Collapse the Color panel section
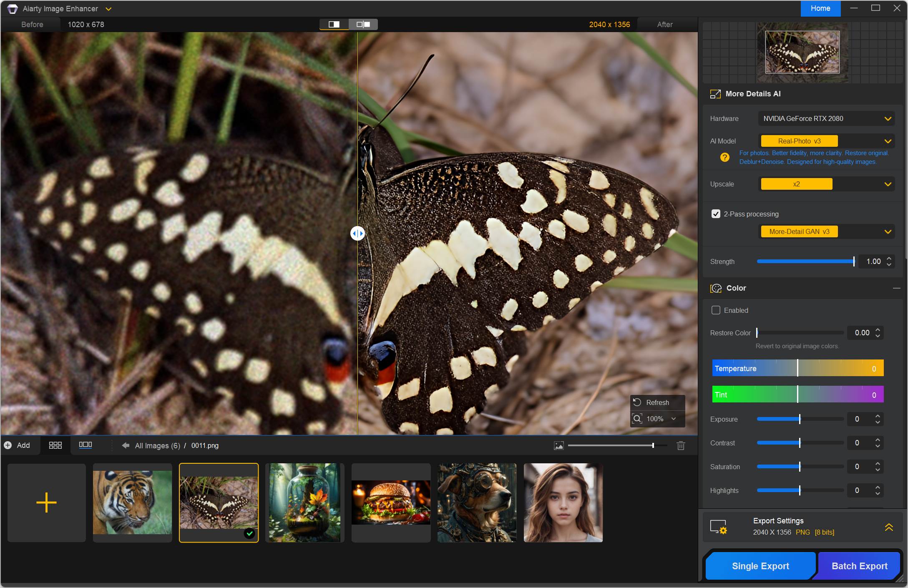This screenshot has height=588, width=908. tap(896, 288)
